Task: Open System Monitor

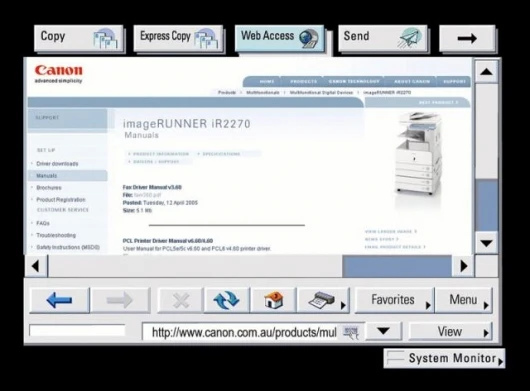Action: click(444, 358)
